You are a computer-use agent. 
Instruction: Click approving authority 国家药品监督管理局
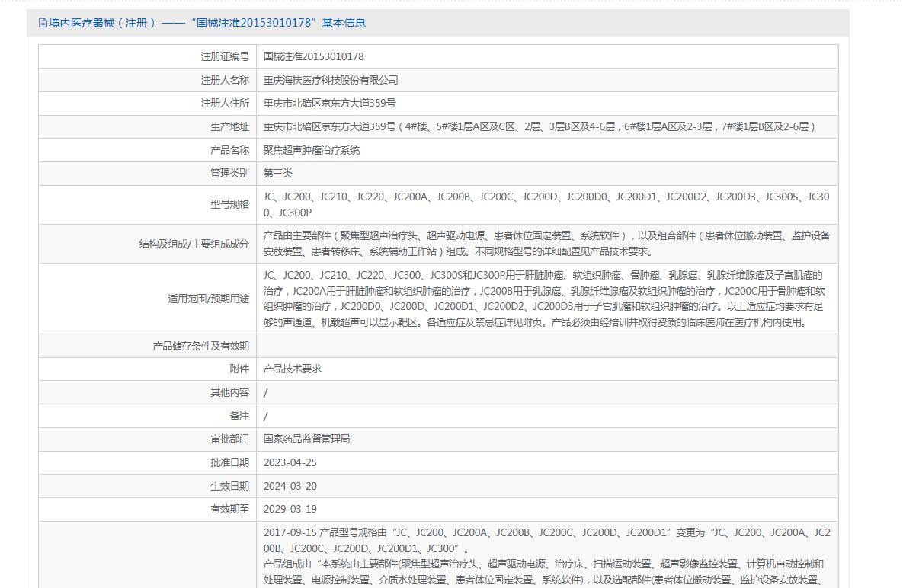coord(306,439)
